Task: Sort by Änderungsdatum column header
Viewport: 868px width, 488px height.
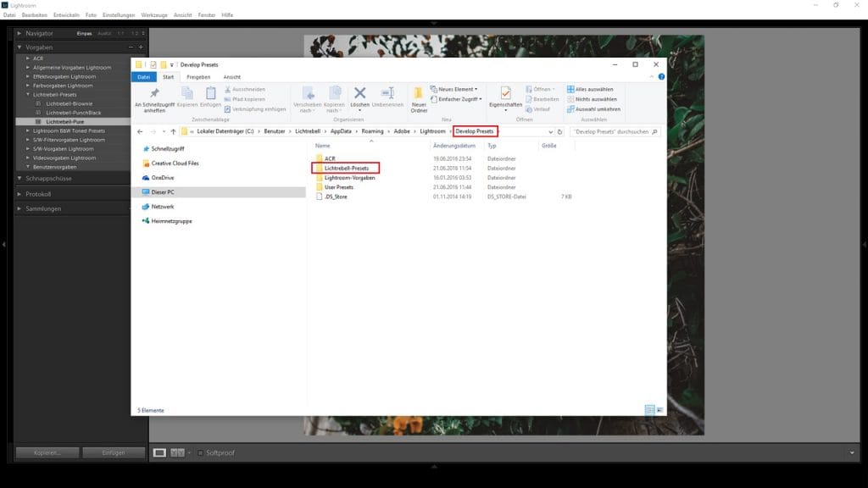Action: click(454, 146)
